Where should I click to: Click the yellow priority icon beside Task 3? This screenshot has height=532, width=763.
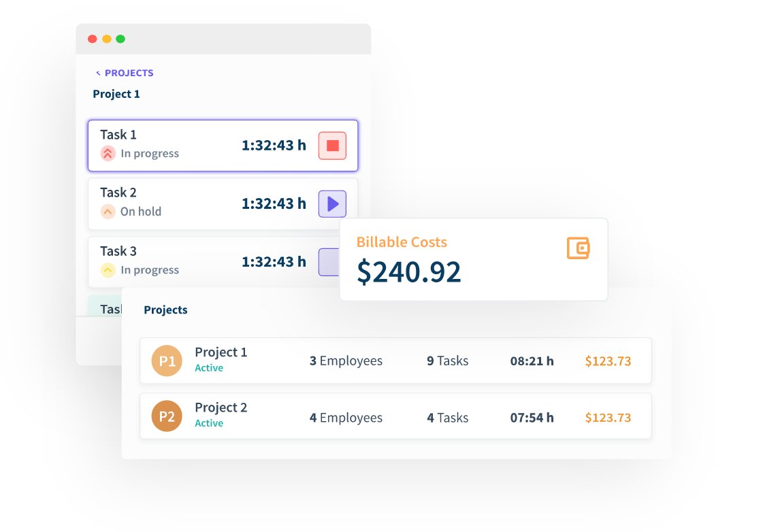pyautogui.click(x=107, y=270)
